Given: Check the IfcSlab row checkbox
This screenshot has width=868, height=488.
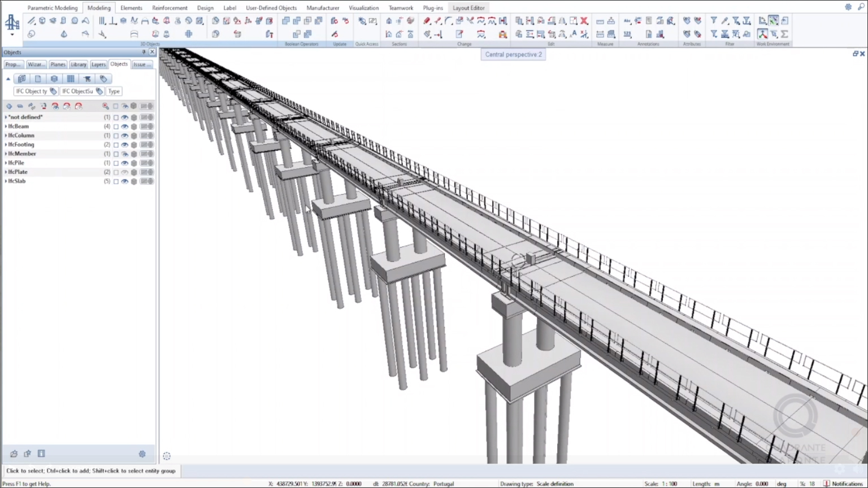Looking at the screenshot, I should [x=116, y=181].
